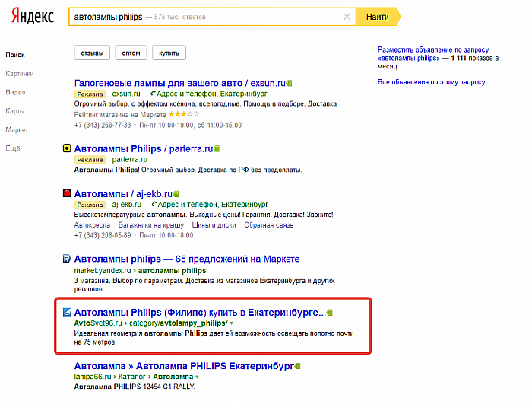Open the Ещё menu
532x401 pixels.
[x=13, y=148]
